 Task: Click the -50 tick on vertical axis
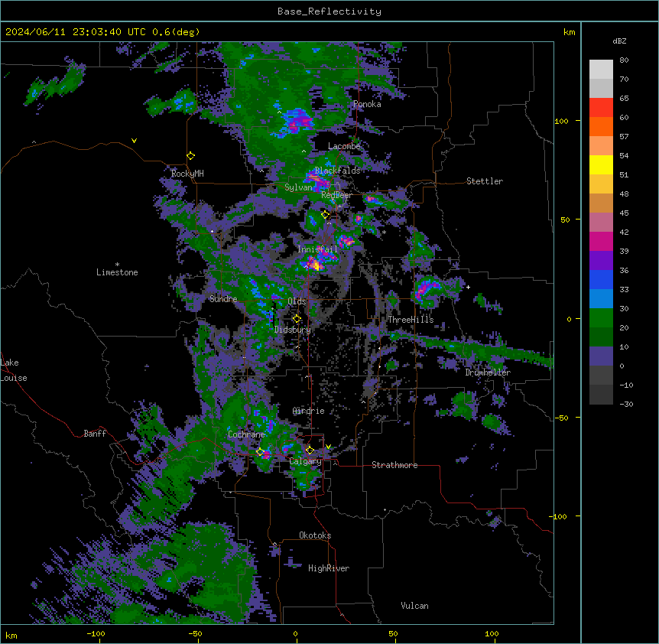tap(561, 418)
